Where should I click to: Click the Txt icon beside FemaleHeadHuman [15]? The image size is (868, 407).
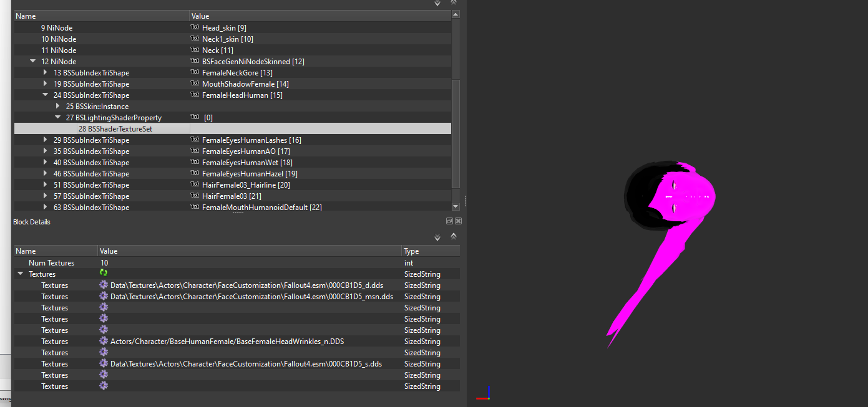[x=195, y=95]
